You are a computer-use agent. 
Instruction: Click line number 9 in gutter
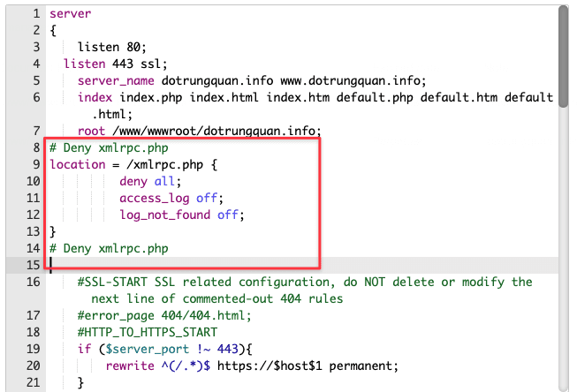[x=36, y=164]
